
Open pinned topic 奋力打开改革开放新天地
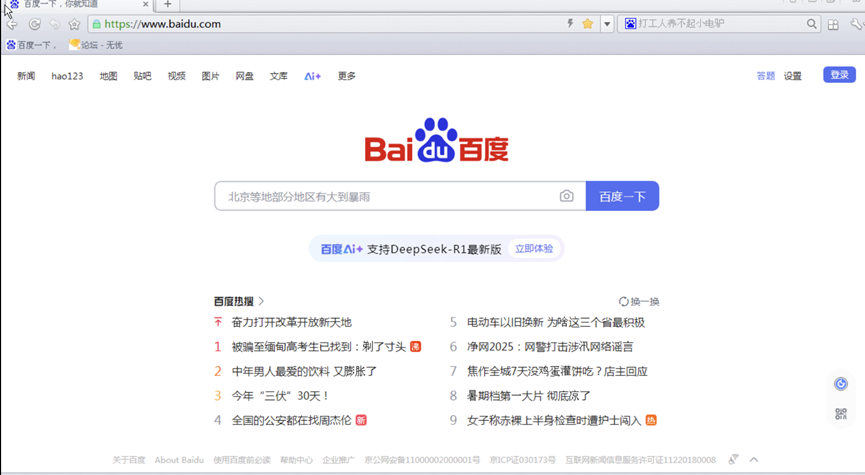tap(292, 322)
